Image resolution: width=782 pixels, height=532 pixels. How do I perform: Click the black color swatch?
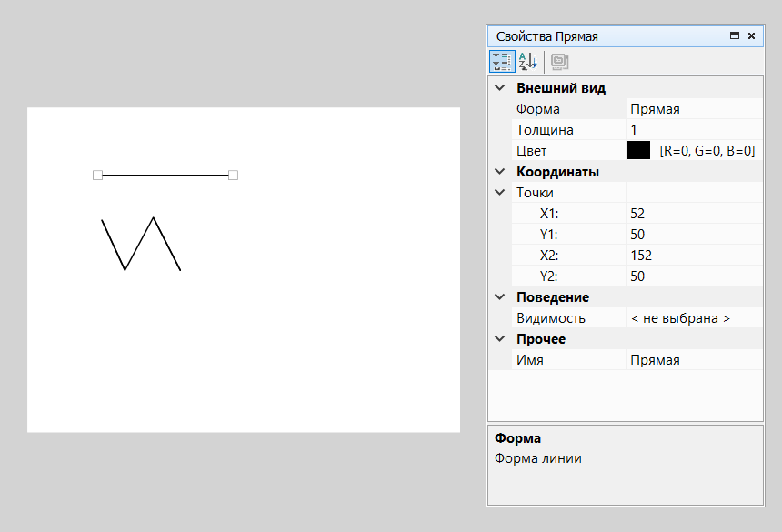click(x=638, y=151)
